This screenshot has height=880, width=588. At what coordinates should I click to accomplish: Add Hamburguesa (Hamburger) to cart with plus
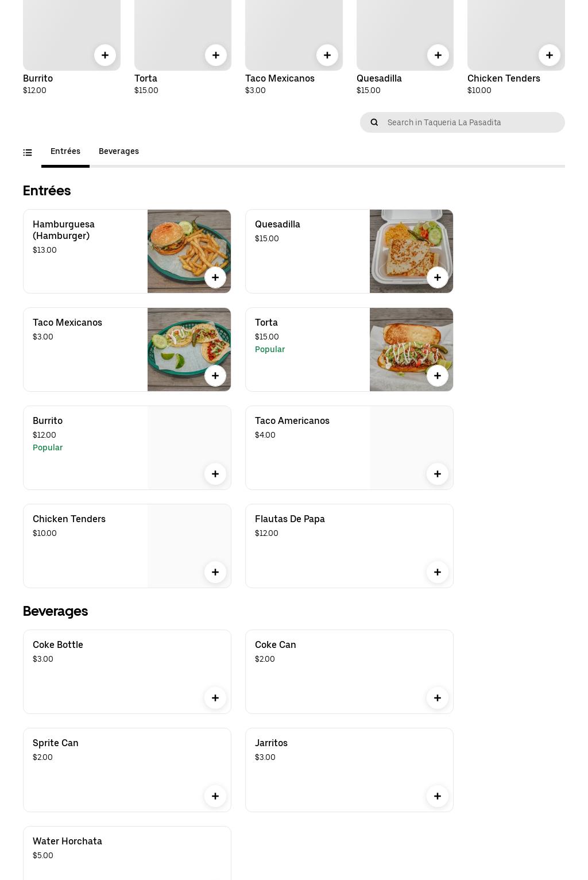(x=215, y=277)
